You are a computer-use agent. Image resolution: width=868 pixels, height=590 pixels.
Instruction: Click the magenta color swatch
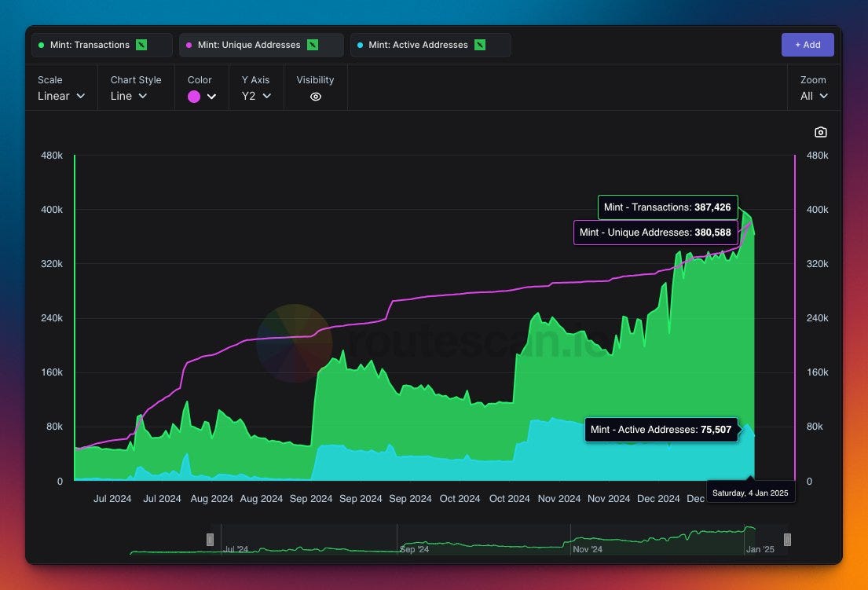pos(194,97)
